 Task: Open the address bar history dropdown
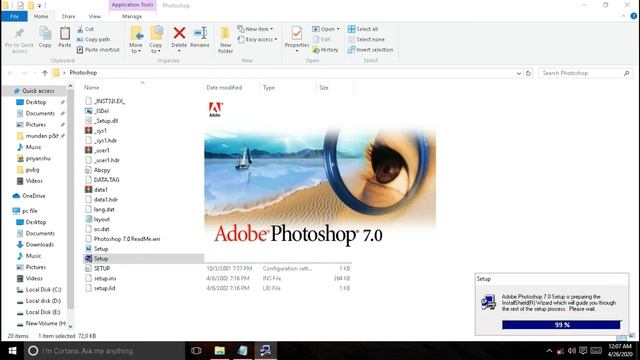518,73
